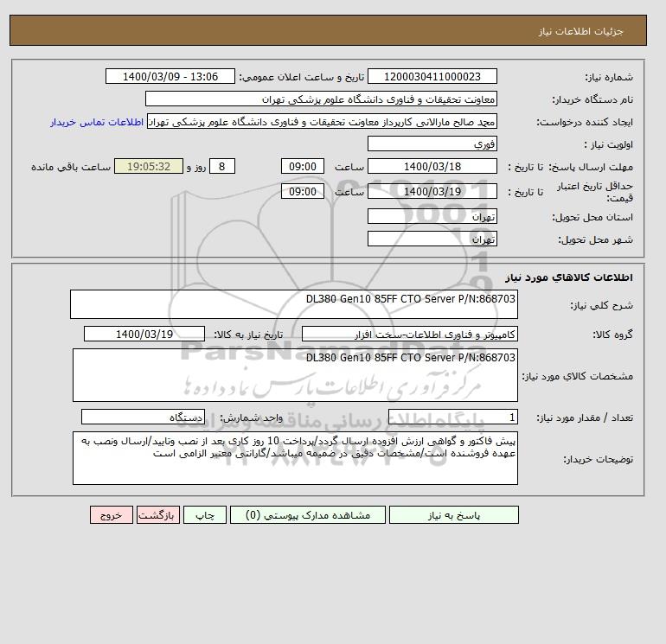Viewport: 666px width, 644px height.
Task: Click the 'خروج' exit button
Action: pos(112,515)
